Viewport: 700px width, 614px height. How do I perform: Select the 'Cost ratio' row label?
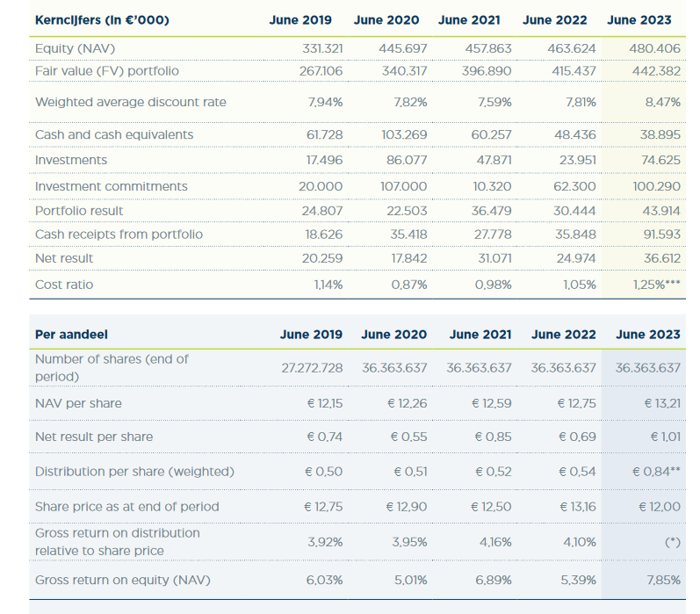click(63, 285)
